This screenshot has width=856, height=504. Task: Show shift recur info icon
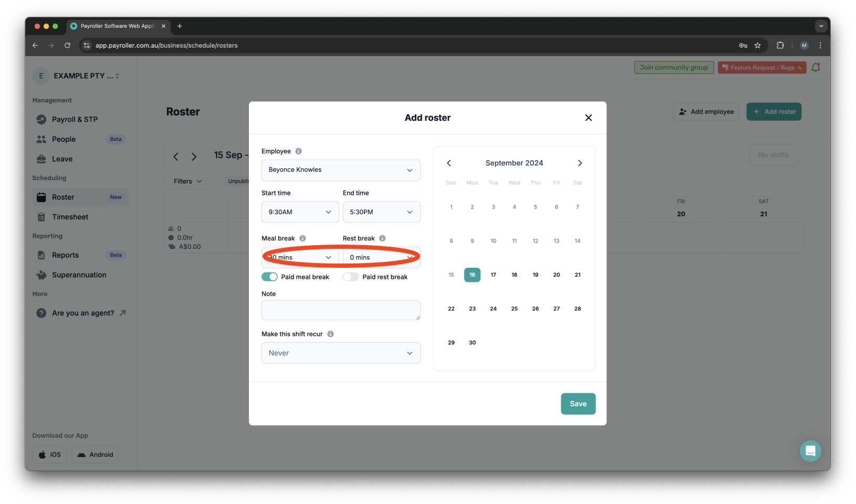click(x=330, y=334)
